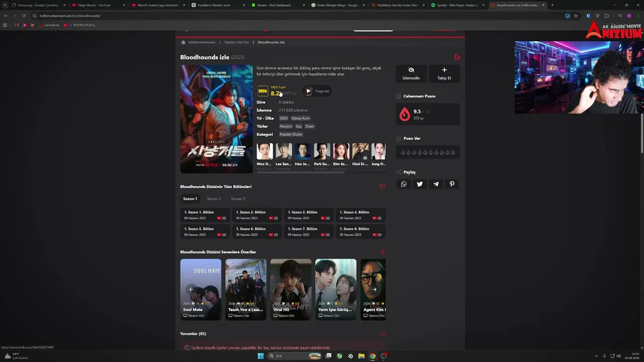This screenshot has width=644, height=362.
Task: Open 1. Sezon 5. Bölüm episode
Action: (205, 231)
